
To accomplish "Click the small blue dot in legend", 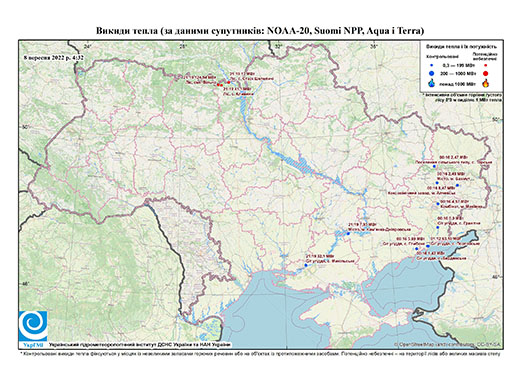I will pyautogui.click(x=432, y=65).
